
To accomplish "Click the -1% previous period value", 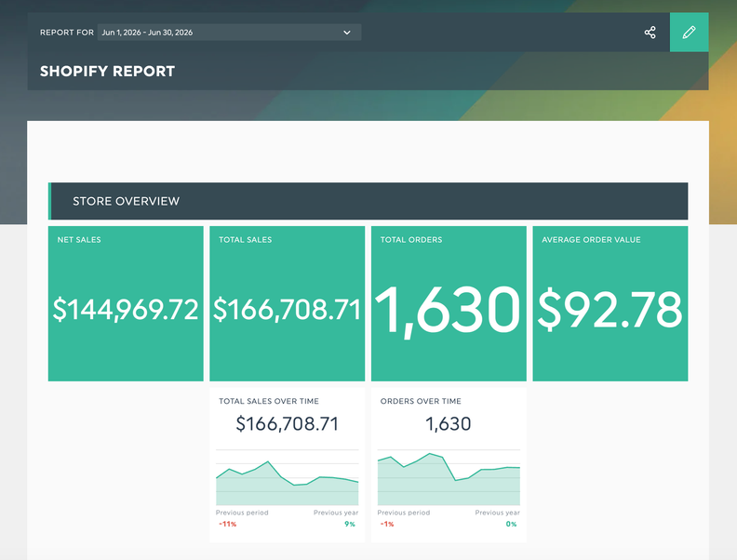I will pos(387,524).
